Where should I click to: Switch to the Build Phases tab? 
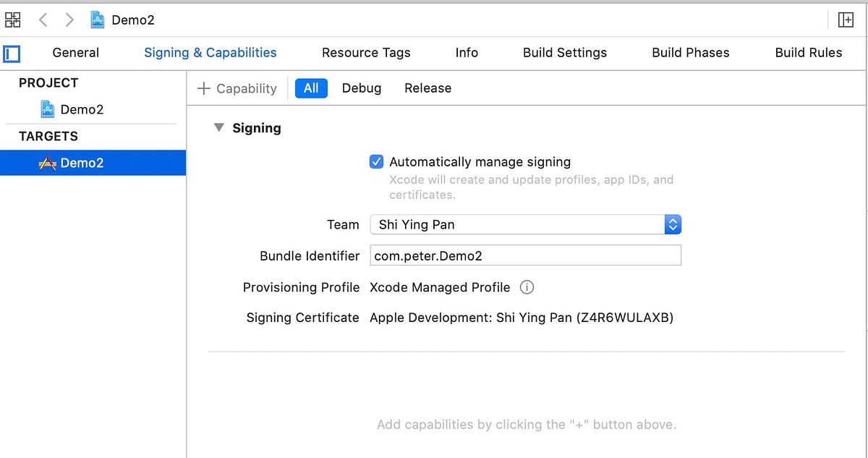(x=689, y=53)
